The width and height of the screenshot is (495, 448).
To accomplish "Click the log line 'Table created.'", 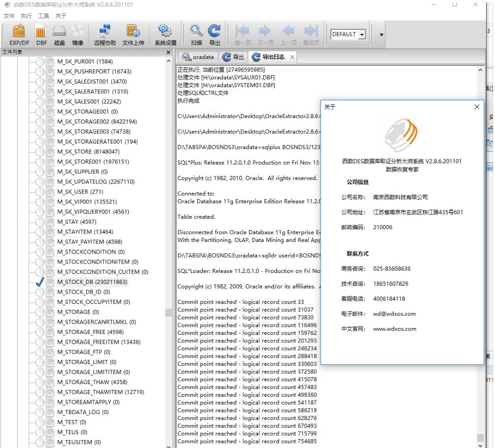I will tap(196, 217).
